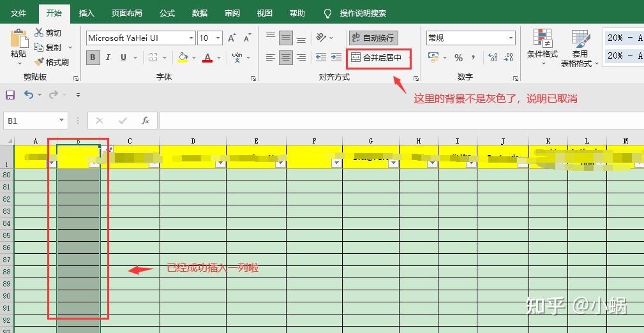Open 套用表格格式 table formatting

(580, 48)
